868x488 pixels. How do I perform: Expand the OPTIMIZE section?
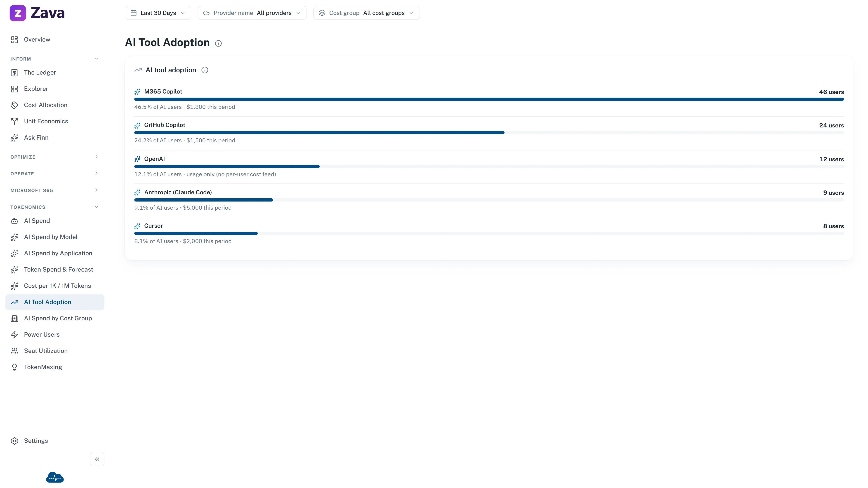96,157
